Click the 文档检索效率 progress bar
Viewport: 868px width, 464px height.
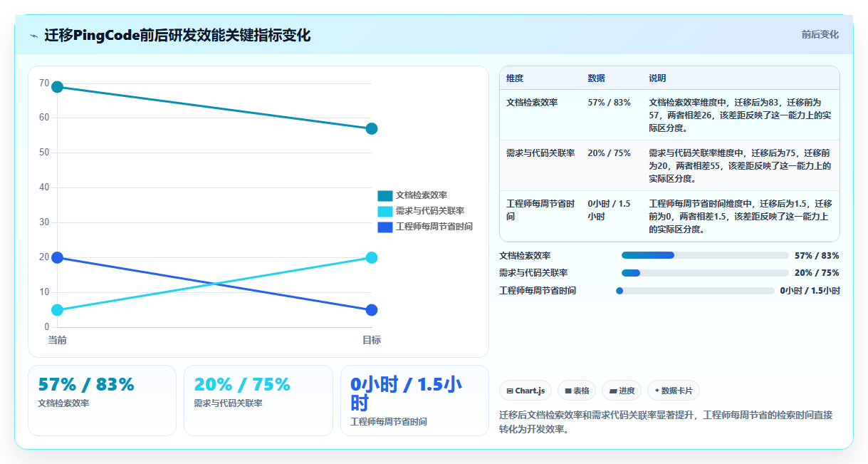point(705,255)
